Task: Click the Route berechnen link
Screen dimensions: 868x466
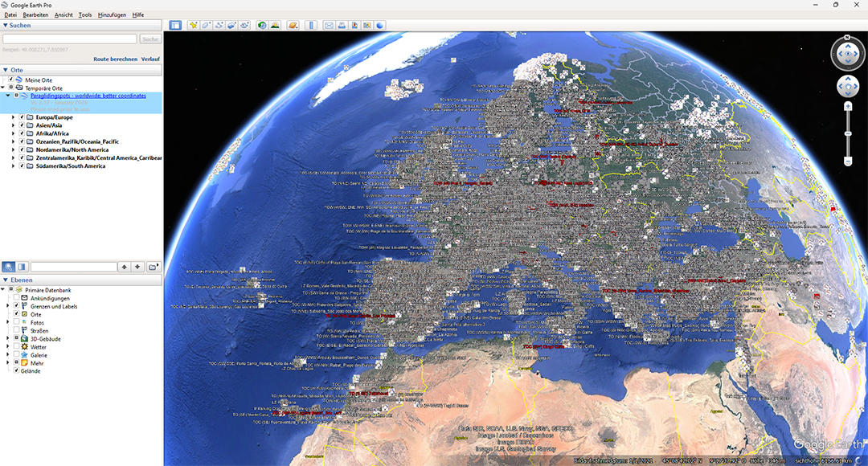Action: click(x=115, y=59)
